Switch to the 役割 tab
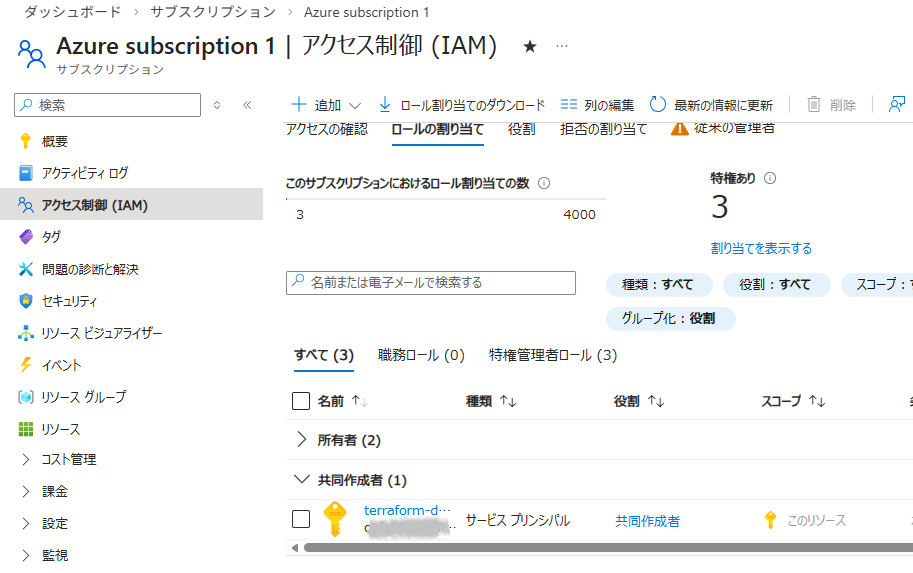The width and height of the screenshot is (913, 573). pos(521,130)
